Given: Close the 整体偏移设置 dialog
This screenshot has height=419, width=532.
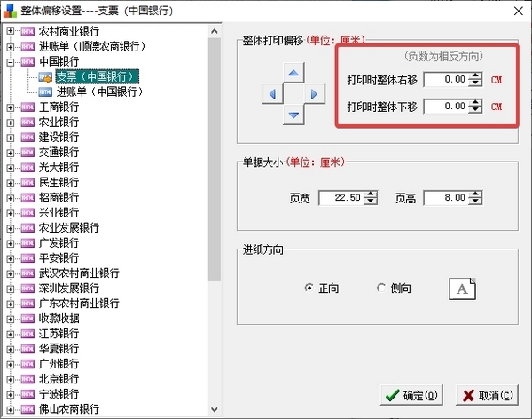Looking at the screenshot, I should (x=519, y=11).
